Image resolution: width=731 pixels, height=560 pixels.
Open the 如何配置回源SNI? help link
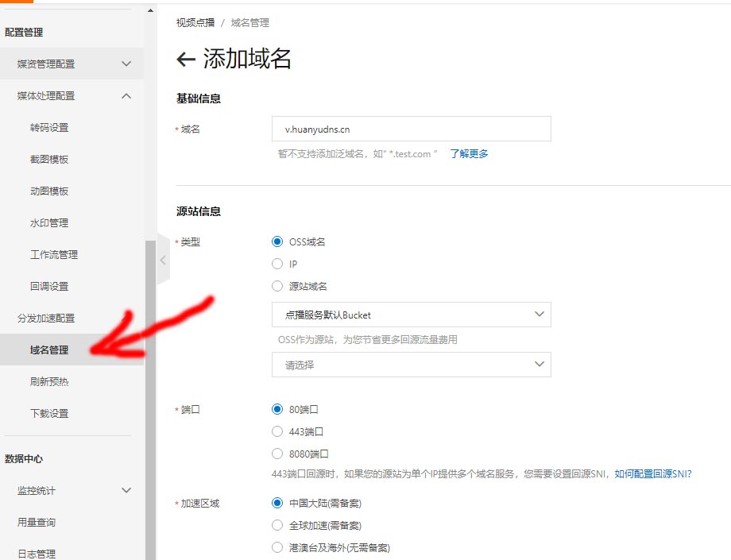click(652, 473)
